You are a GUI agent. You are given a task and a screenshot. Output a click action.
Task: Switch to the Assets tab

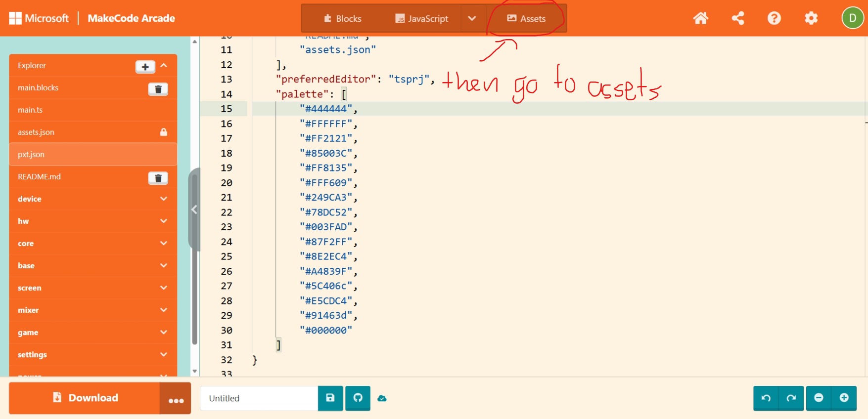coord(526,18)
